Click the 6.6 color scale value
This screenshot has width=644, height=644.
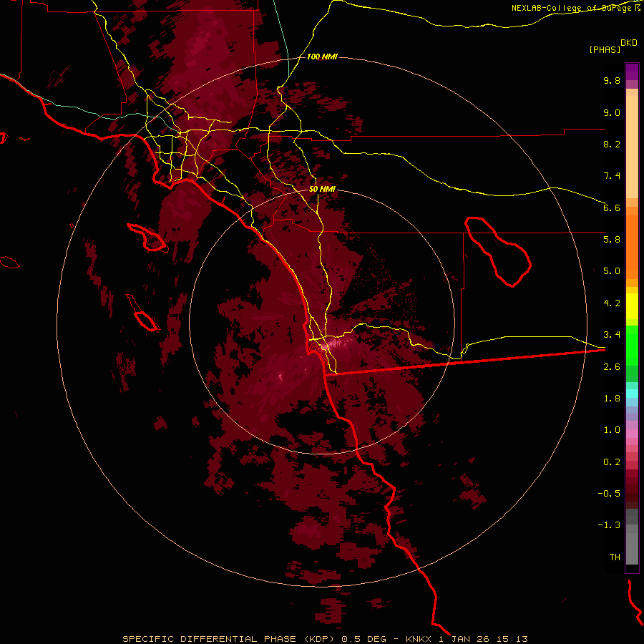(x=612, y=208)
